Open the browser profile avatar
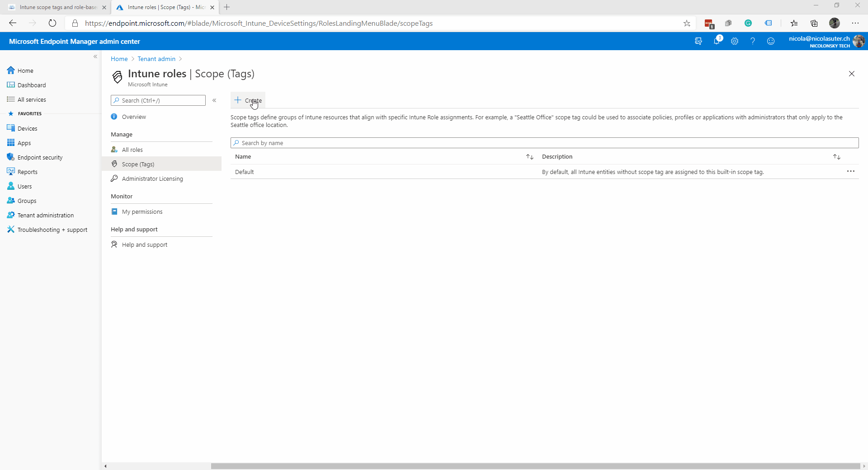 click(x=835, y=23)
